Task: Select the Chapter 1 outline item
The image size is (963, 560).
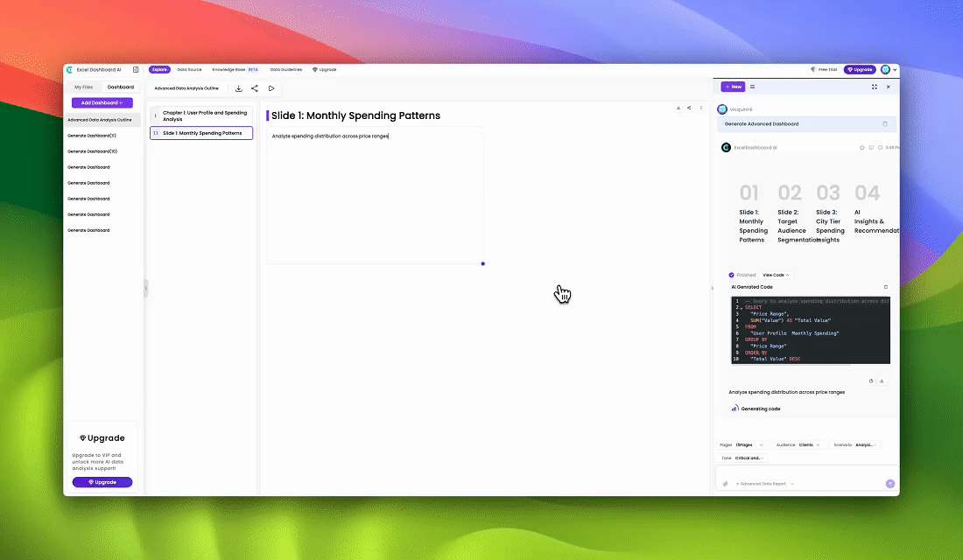Action: (201, 116)
